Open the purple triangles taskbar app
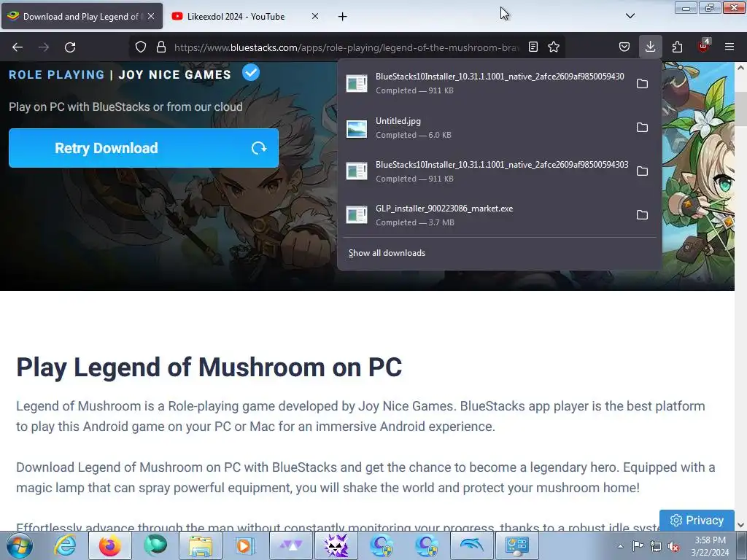 coord(291,545)
